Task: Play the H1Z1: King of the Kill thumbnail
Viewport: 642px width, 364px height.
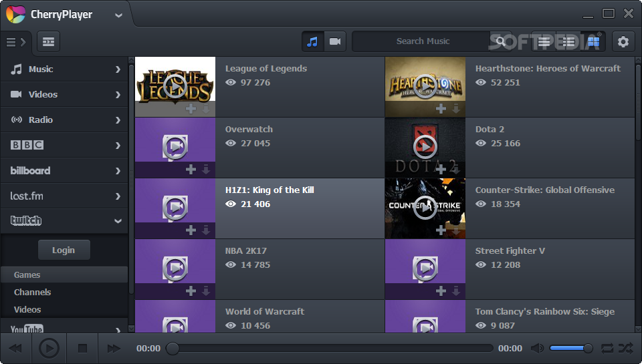Action: click(175, 208)
